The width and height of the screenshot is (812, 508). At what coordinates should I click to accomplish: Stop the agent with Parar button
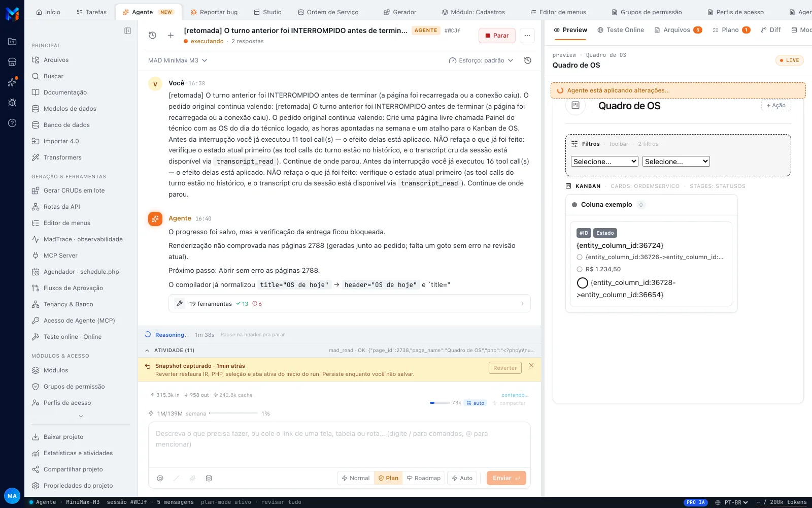point(497,36)
